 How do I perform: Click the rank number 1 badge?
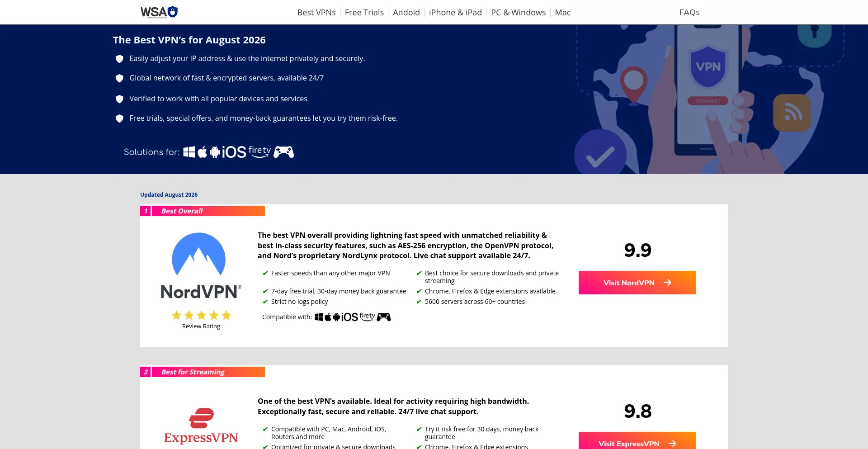pos(146,211)
